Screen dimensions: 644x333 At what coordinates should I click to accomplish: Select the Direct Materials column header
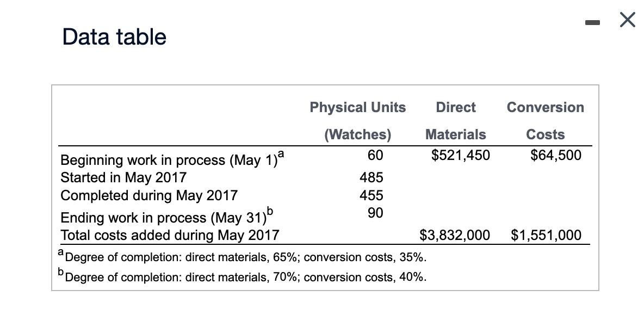[x=456, y=121]
